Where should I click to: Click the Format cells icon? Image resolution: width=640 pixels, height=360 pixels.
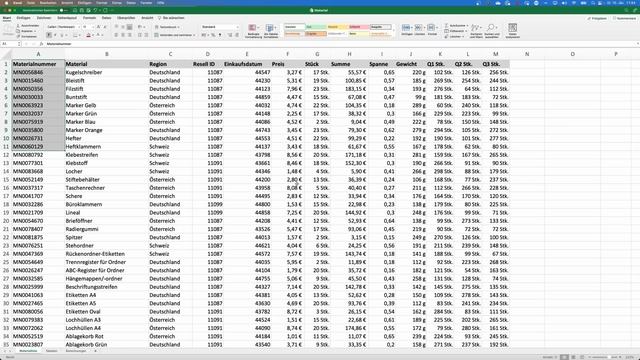point(432,29)
